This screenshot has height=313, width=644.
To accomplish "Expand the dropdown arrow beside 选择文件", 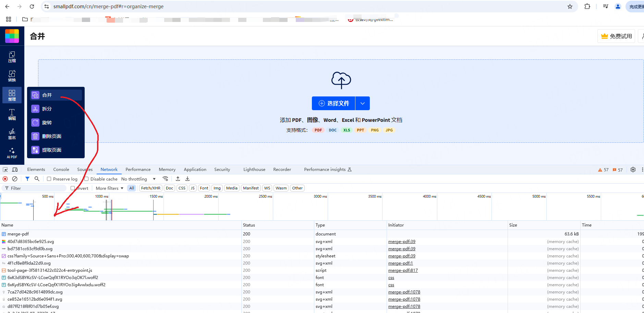I will click(363, 103).
